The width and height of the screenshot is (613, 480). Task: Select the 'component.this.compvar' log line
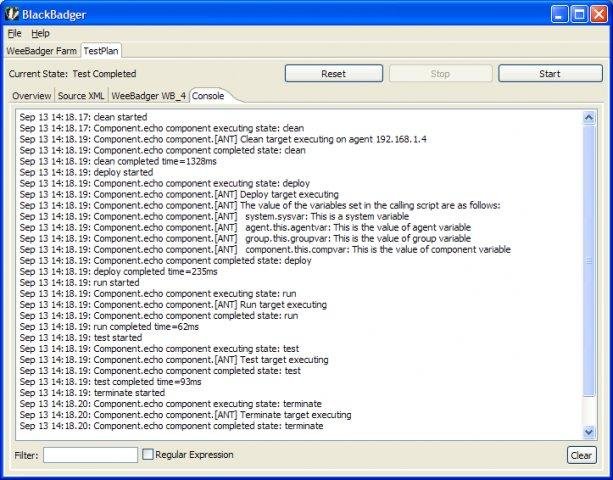(x=265, y=249)
